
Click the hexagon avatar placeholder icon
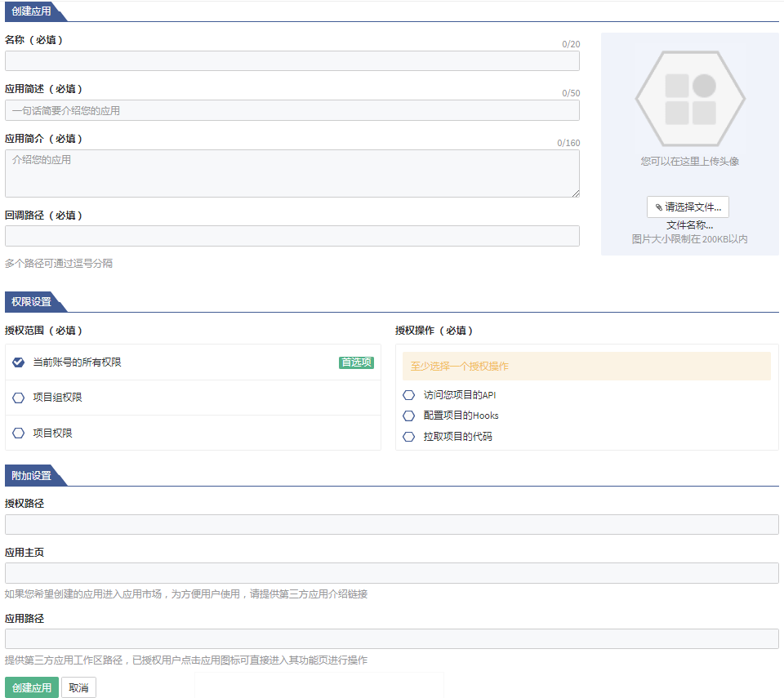point(690,99)
